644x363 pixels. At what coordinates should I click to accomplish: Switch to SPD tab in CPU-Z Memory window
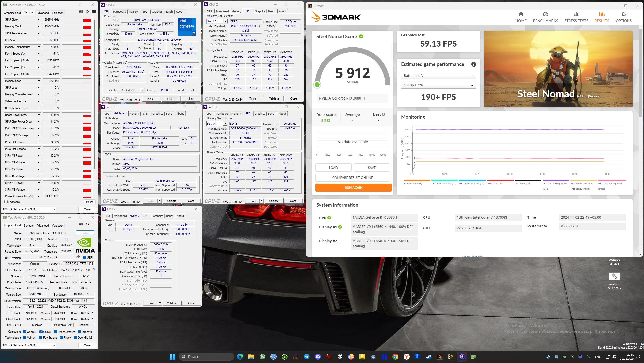[146, 216]
